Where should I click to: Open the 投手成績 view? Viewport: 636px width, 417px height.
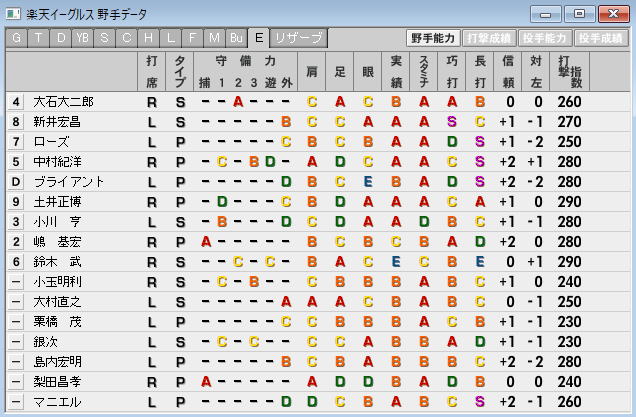click(x=600, y=37)
